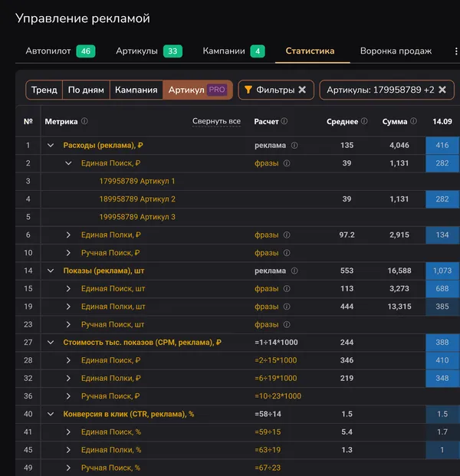The image size is (460, 476).
Task: Click the info icon beside Расчет header
Action: (x=284, y=121)
